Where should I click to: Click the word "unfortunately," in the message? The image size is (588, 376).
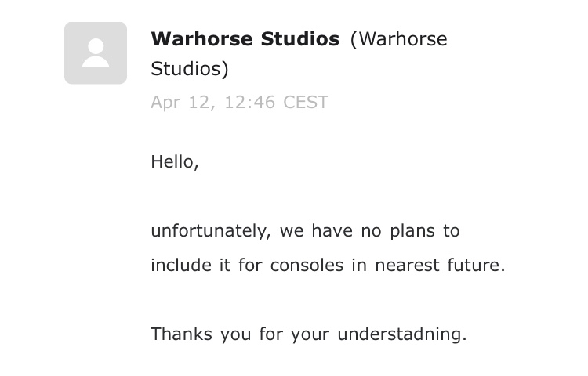(211, 231)
